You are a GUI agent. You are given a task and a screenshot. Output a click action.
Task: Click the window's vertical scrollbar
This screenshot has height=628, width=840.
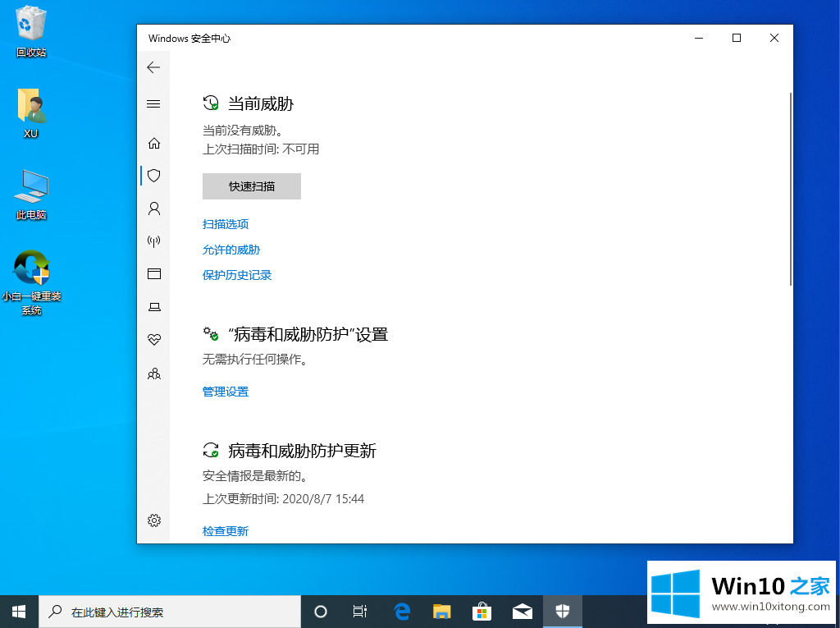(x=790, y=189)
